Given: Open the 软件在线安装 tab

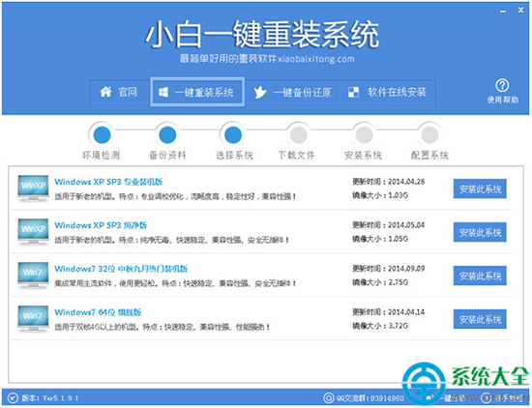Looking at the screenshot, I should (388, 92).
